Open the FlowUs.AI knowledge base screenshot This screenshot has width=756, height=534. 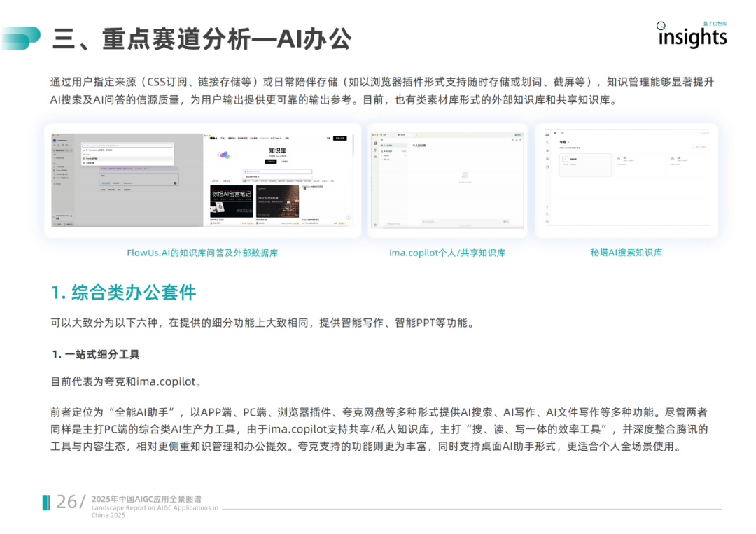[202, 180]
